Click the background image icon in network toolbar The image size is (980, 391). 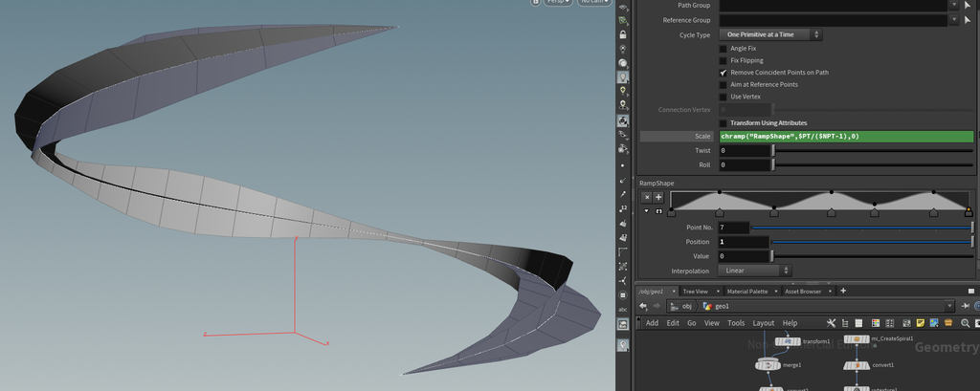[934, 323]
